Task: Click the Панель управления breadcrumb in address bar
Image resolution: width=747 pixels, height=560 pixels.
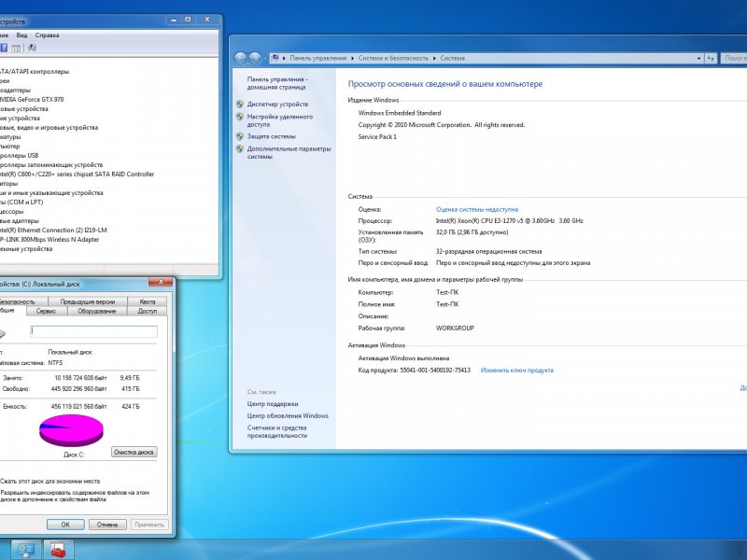Action: click(318, 58)
